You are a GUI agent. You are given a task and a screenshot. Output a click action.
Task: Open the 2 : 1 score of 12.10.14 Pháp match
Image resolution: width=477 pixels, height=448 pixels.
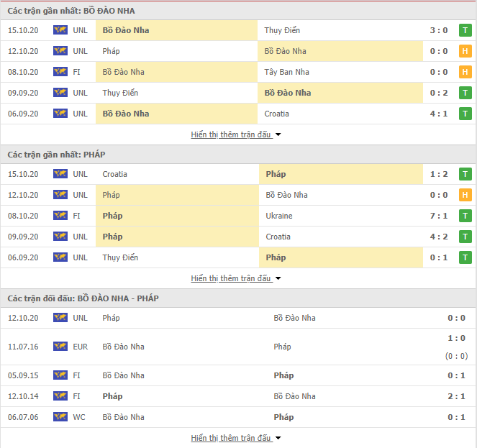[456, 396]
